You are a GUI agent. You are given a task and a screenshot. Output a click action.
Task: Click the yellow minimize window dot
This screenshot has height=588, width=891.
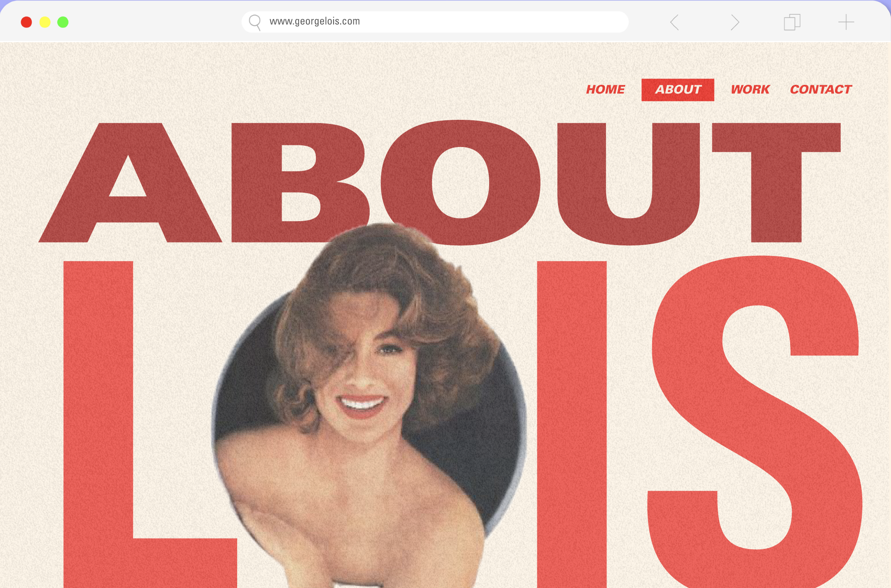(45, 22)
